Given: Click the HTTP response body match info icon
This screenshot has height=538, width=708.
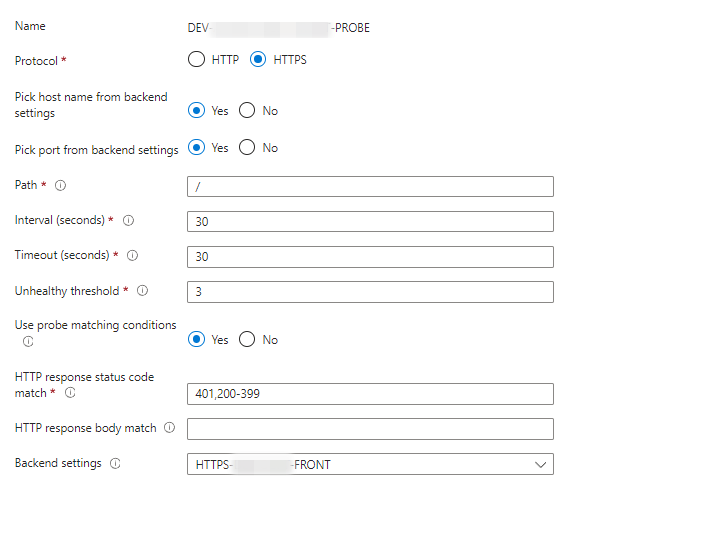Looking at the screenshot, I should click(169, 428).
